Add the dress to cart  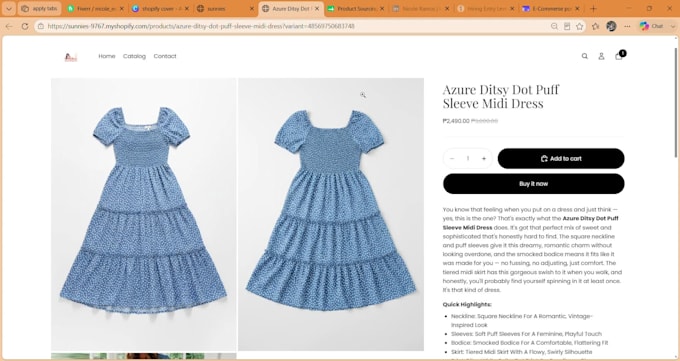coord(561,159)
